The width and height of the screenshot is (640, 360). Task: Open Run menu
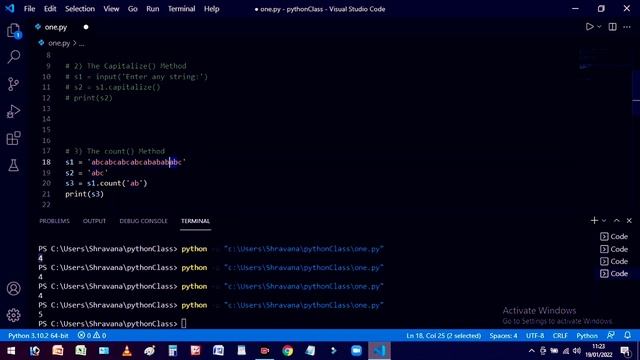153,9
